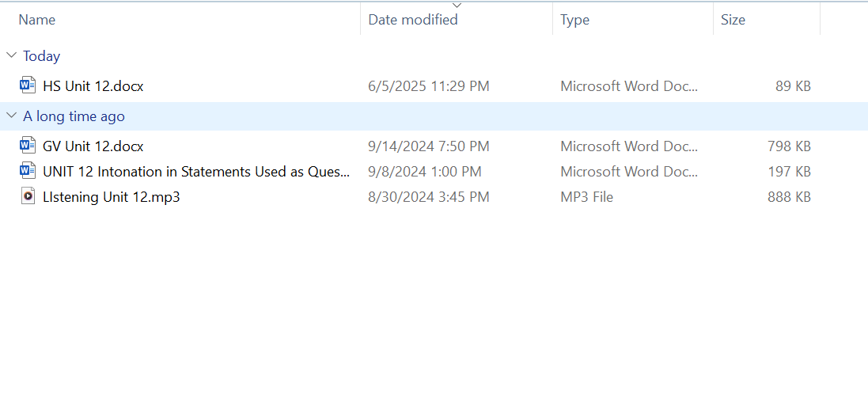Sort by the Date modified column header

click(x=413, y=20)
